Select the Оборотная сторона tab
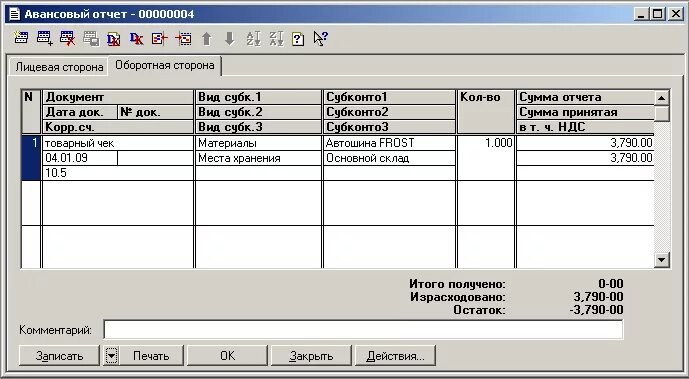 [x=165, y=65]
